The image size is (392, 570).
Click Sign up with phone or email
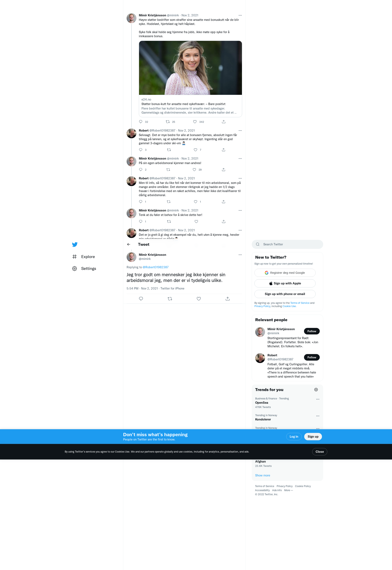coord(285,294)
